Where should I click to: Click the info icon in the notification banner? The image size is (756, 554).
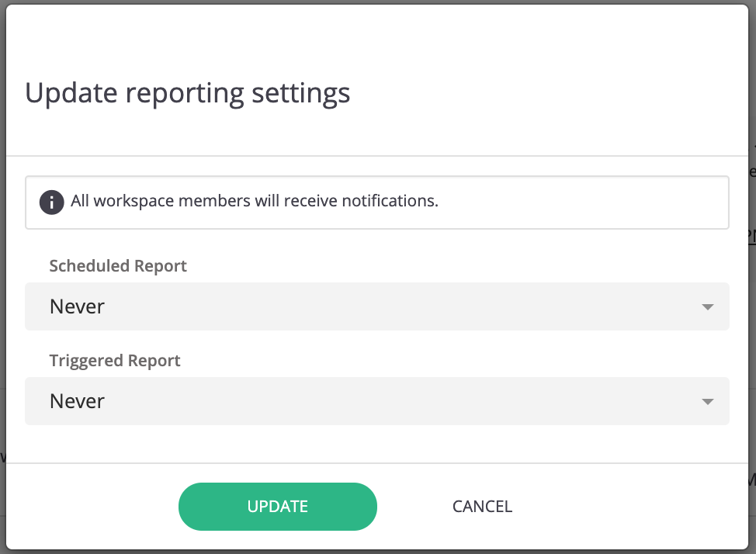coord(51,202)
